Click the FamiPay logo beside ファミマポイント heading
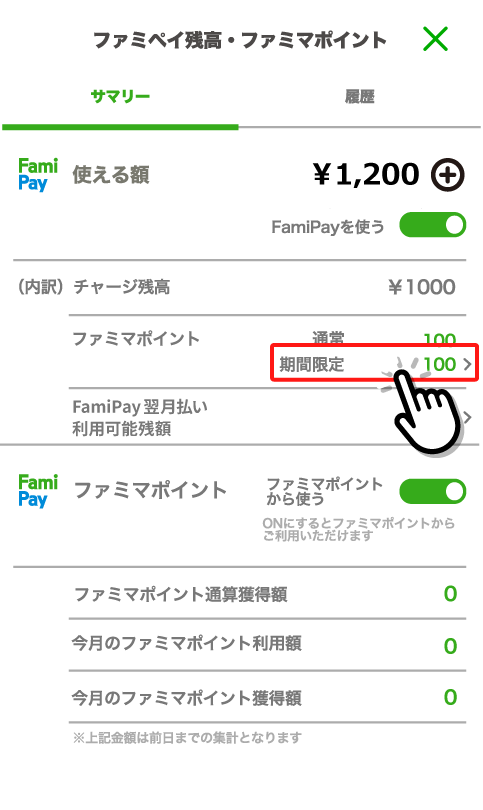 point(38,491)
